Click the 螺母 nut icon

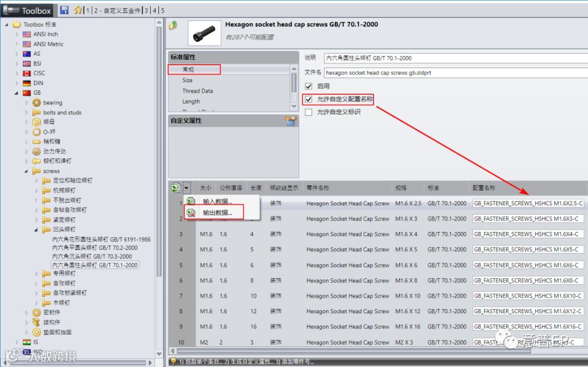click(36, 122)
